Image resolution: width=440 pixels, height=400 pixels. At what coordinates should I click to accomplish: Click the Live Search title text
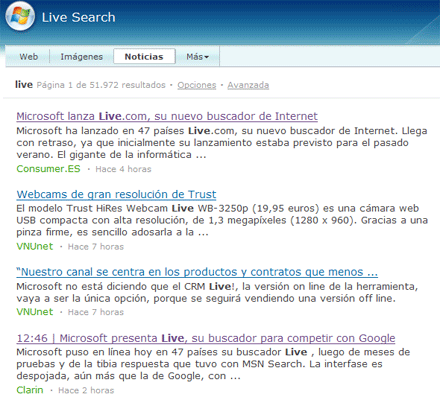pos(78,17)
